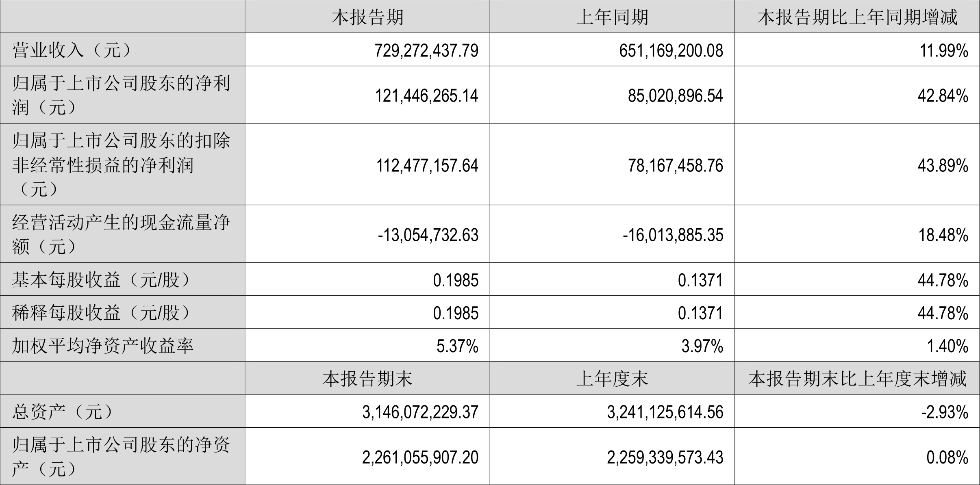Screen dimensions: 980x485
Task: Click the 加权平均净资产收益率 value 5.37%
Action: [x=457, y=346]
